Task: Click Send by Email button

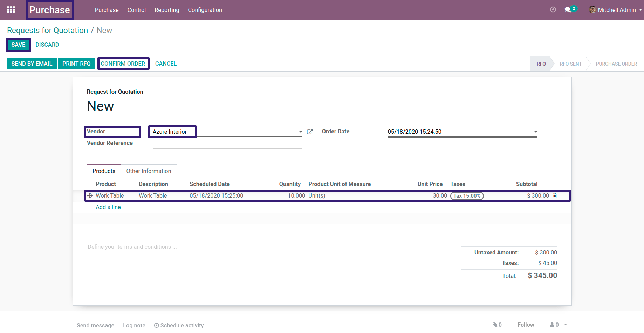Action: pos(32,64)
